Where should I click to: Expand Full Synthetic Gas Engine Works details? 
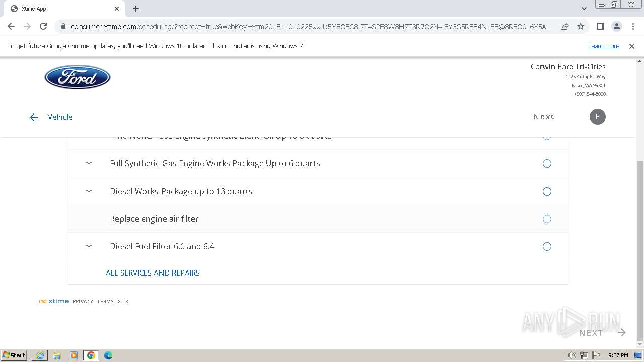pyautogui.click(x=89, y=163)
